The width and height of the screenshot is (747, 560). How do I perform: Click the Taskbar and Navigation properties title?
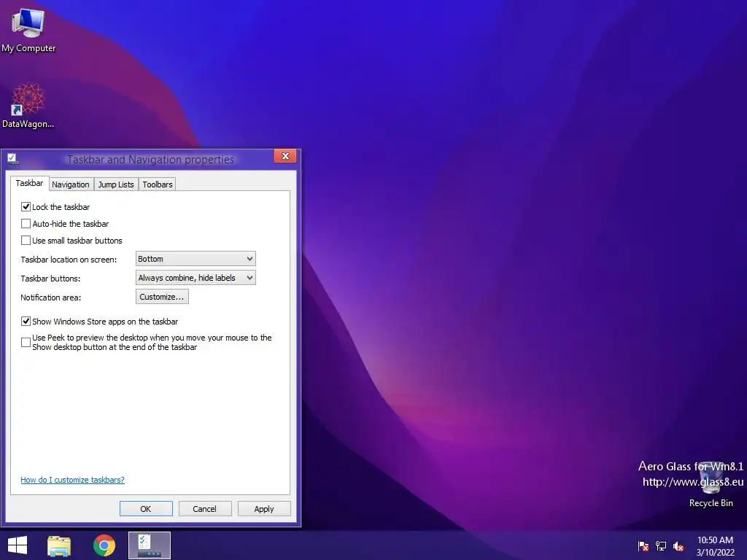pyautogui.click(x=150, y=160)
